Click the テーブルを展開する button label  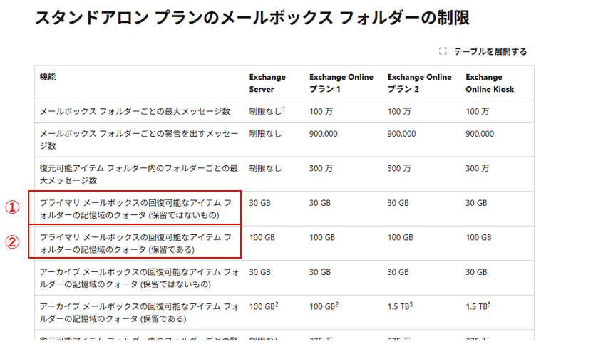point(490,51)
